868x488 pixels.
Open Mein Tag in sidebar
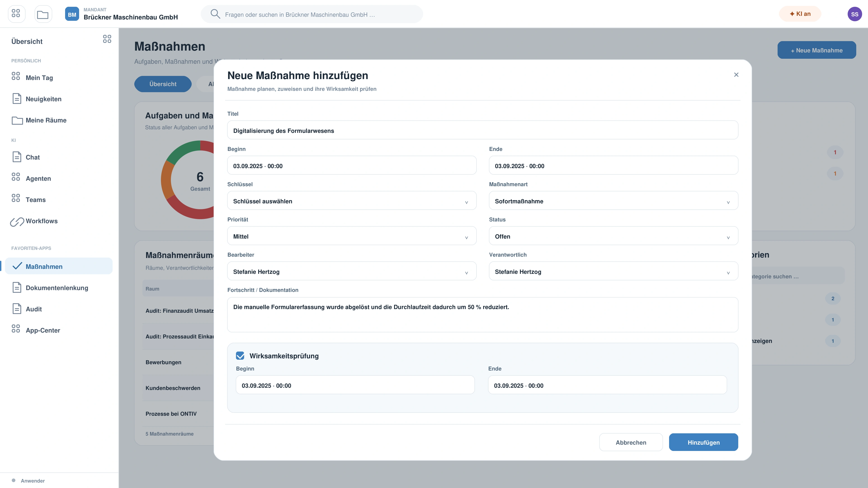tap(59, 78)
